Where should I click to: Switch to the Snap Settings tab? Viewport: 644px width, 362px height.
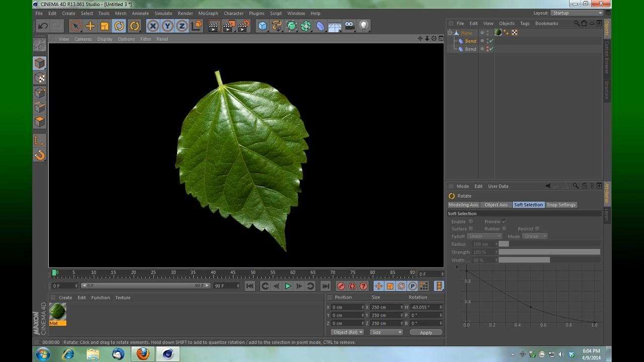(x=561, y=205)
